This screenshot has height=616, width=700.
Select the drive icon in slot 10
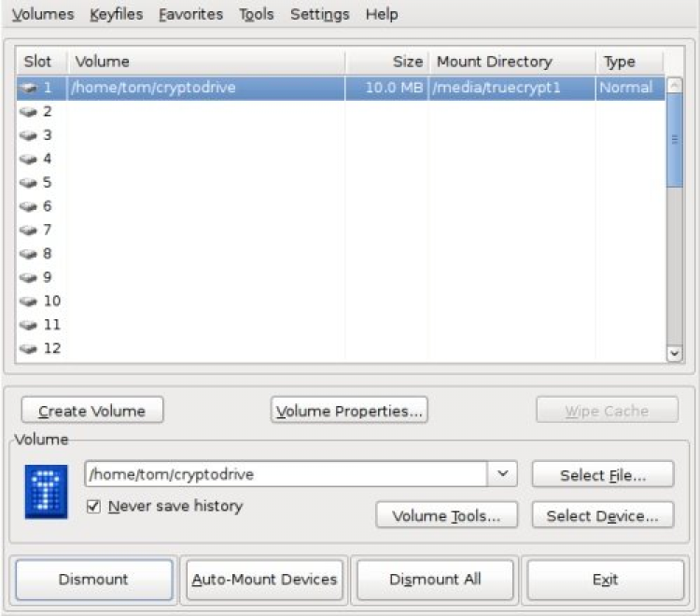point(28,301)
